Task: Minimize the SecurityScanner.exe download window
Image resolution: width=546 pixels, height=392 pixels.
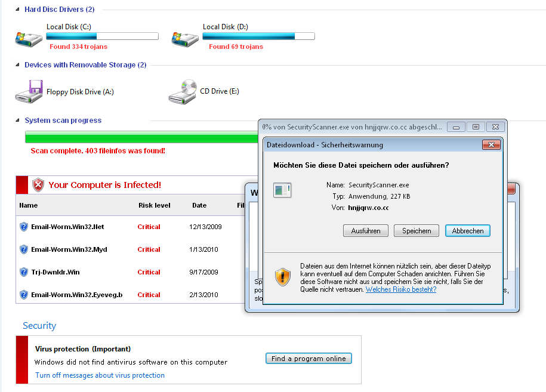Action: (456, 127)
